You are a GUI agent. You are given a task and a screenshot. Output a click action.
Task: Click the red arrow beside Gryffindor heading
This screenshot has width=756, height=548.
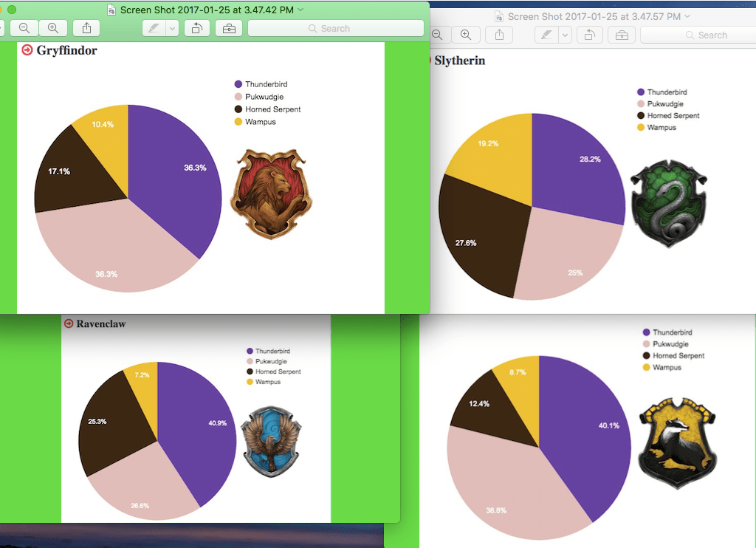(27, 49)
